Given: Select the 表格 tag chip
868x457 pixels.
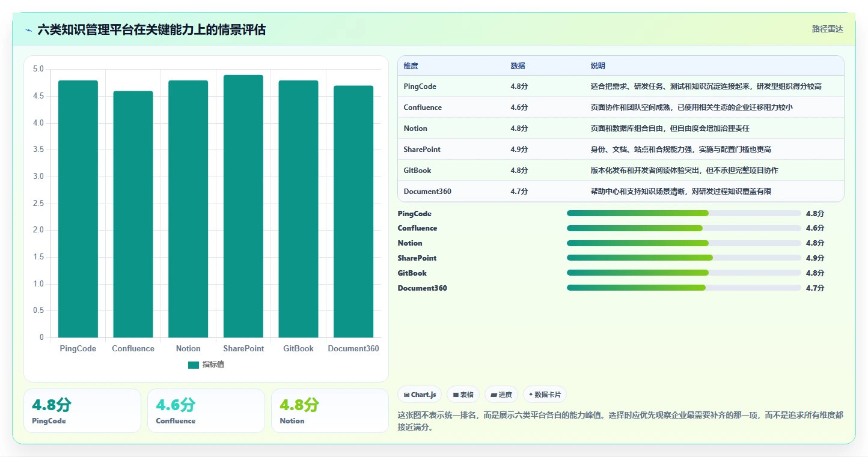Looking at the screenshot, I should (x=463, y=395).
